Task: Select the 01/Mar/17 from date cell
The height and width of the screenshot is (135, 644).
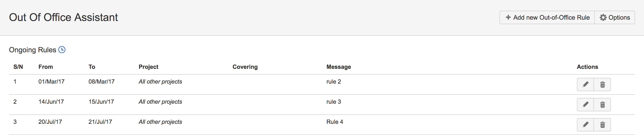Action: [x=51, y=82]
